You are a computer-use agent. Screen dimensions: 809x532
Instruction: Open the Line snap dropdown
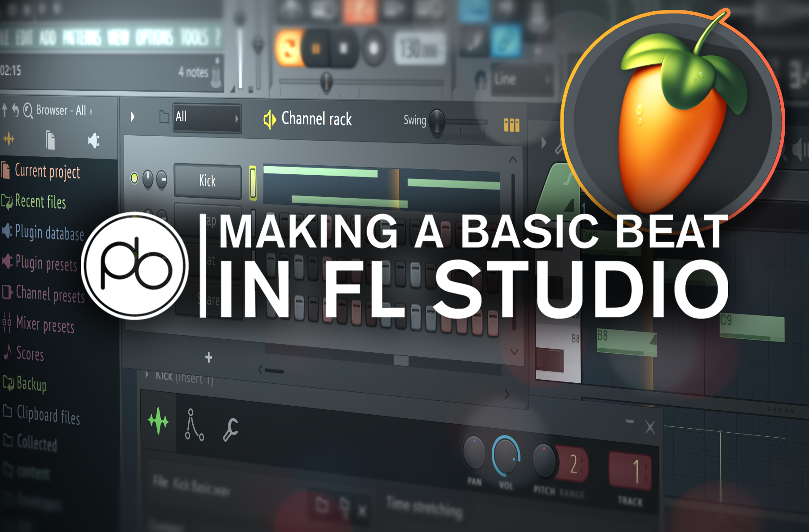tap(522, 80)
